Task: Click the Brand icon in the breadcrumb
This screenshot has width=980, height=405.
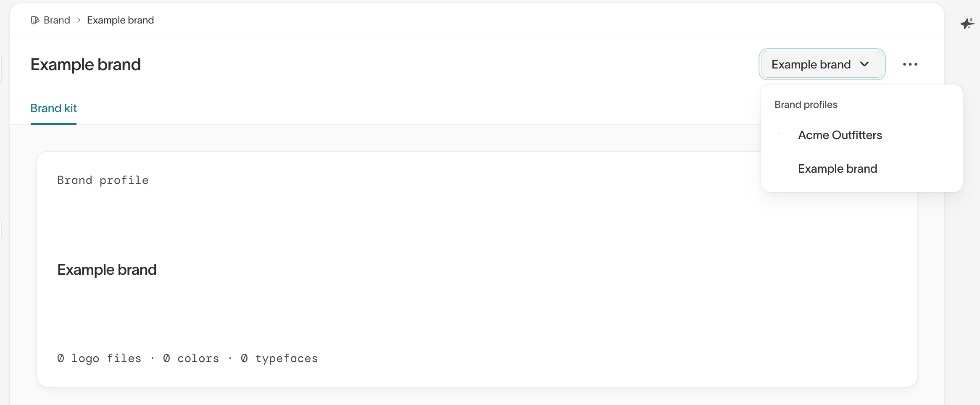Action: [35, 20]
